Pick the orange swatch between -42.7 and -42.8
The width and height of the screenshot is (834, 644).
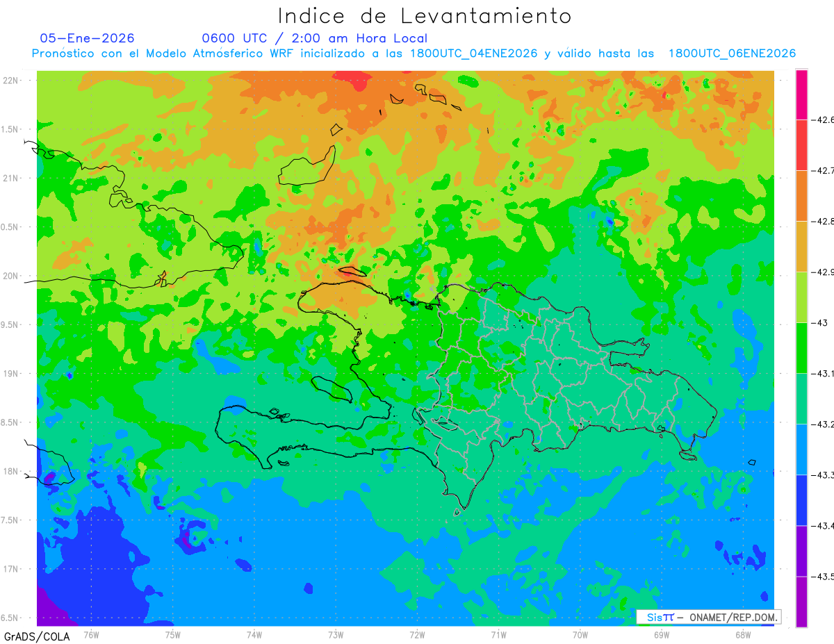coord(801,195)
